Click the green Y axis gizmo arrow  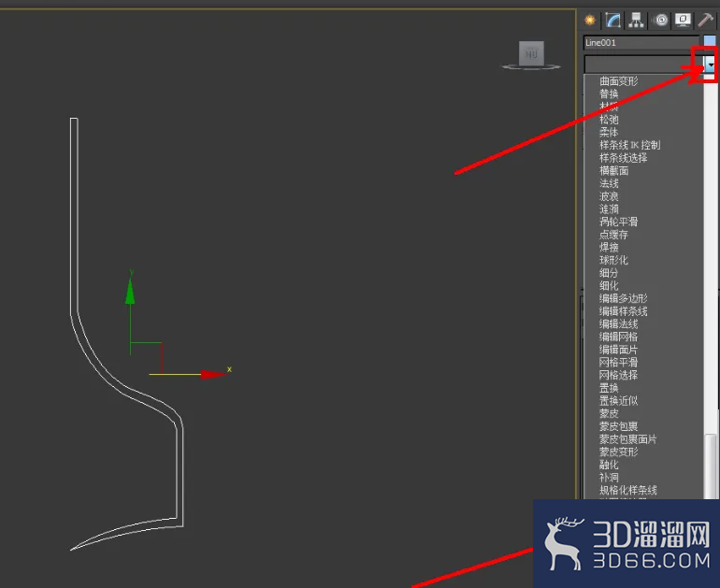pyautogui.click(x=130, y=290)
